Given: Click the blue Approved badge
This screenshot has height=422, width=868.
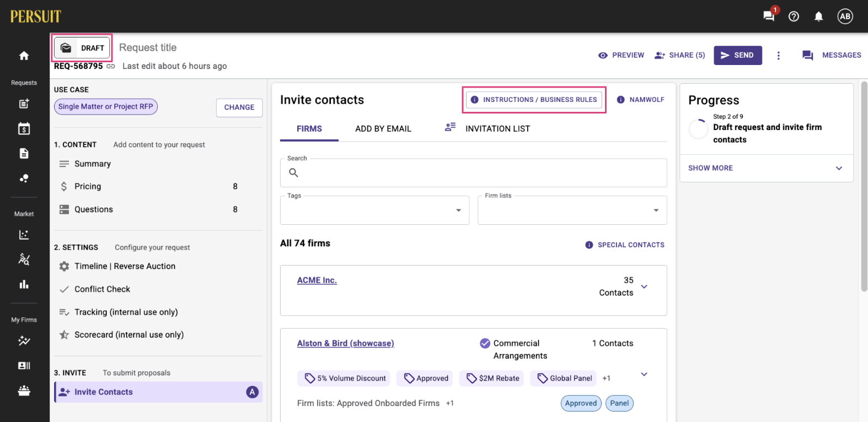Looking at the screenshot, I should coord(581,403).
